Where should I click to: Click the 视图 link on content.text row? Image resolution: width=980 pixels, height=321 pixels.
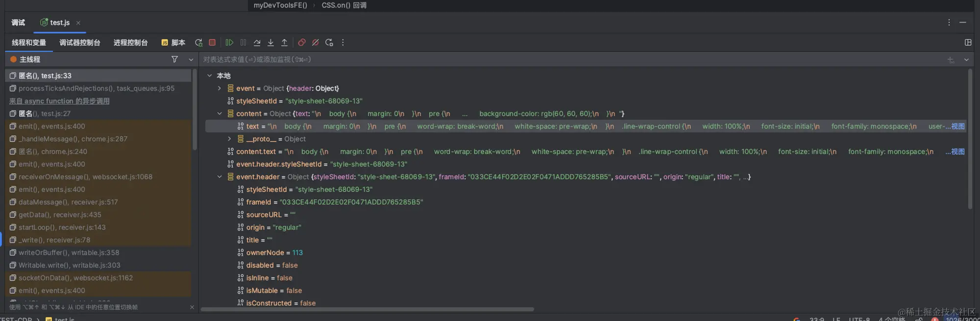[958, 152]
